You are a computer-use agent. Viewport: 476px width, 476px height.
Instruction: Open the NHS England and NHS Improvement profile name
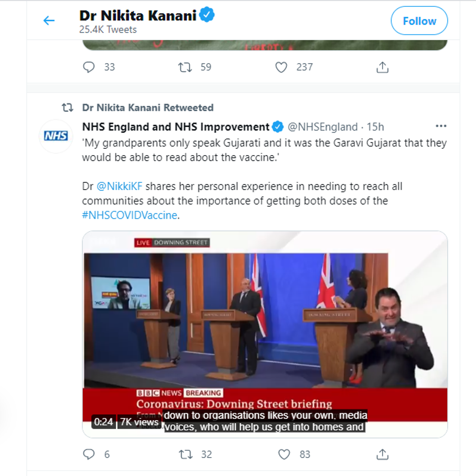click(175, 127)
